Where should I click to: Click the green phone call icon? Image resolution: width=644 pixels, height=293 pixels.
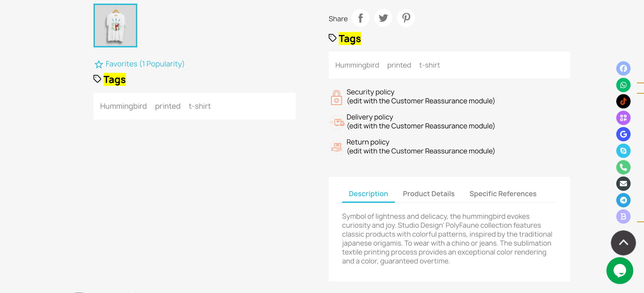[623, 167]
